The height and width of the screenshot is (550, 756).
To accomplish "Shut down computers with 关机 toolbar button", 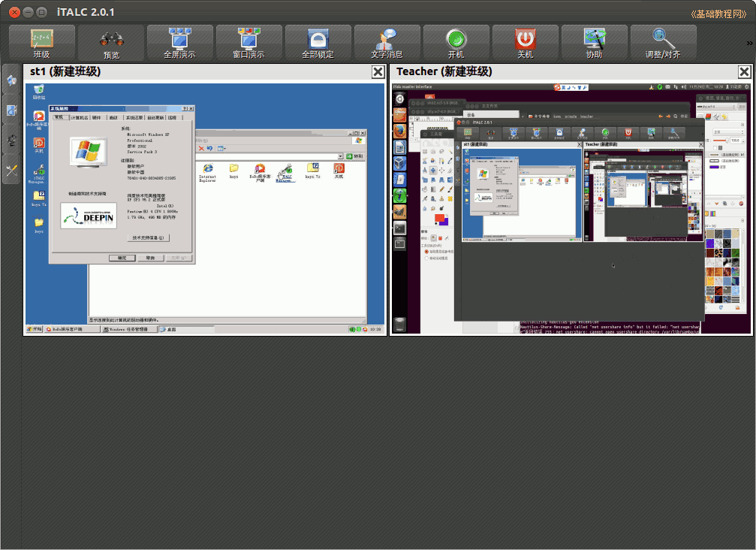I will click(x=525, y=43).
